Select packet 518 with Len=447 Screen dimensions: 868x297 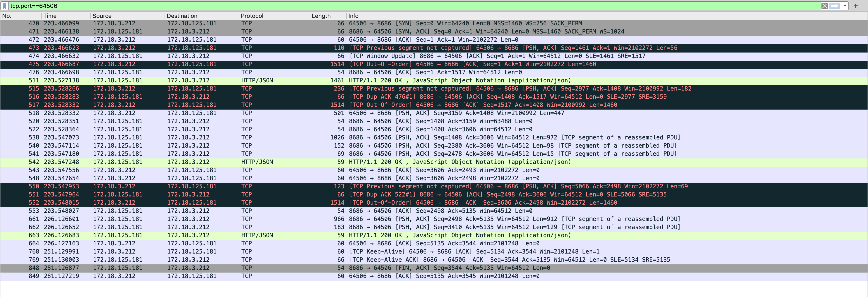pyautogui.click(x=434, y=113)
